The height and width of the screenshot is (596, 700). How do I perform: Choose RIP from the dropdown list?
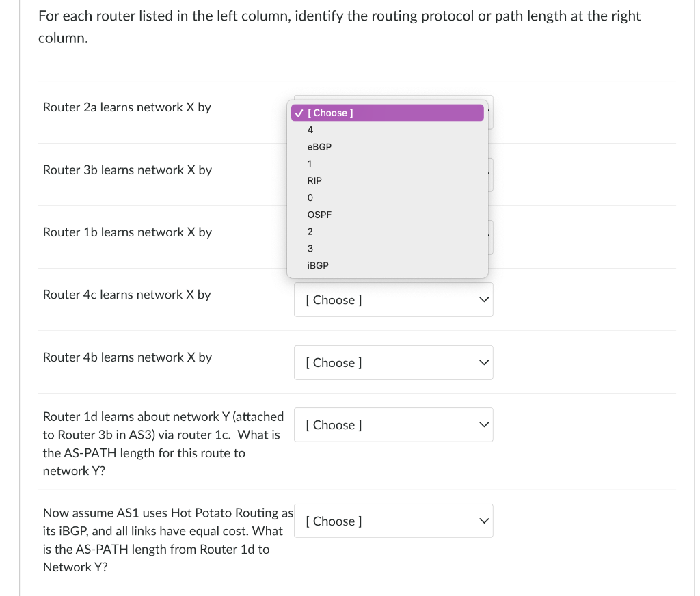click(387, 181)
